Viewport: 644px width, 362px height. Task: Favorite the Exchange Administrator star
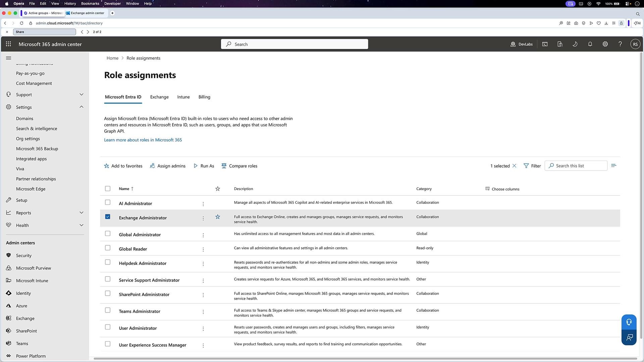pyautogui.click(x=218, y=217)
